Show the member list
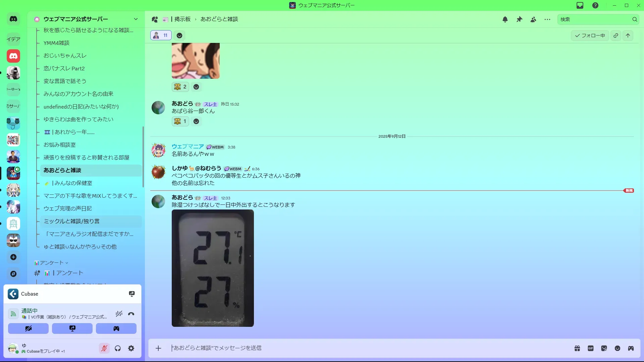Viewport: 644px width, 362px height. [x=533, y=19]
